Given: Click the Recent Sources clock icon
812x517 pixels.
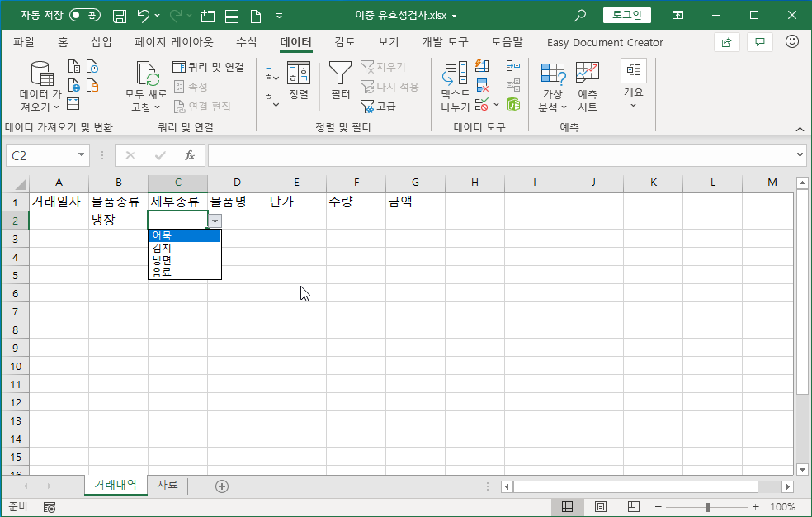Looking at the screenshot, I should 92,66.
